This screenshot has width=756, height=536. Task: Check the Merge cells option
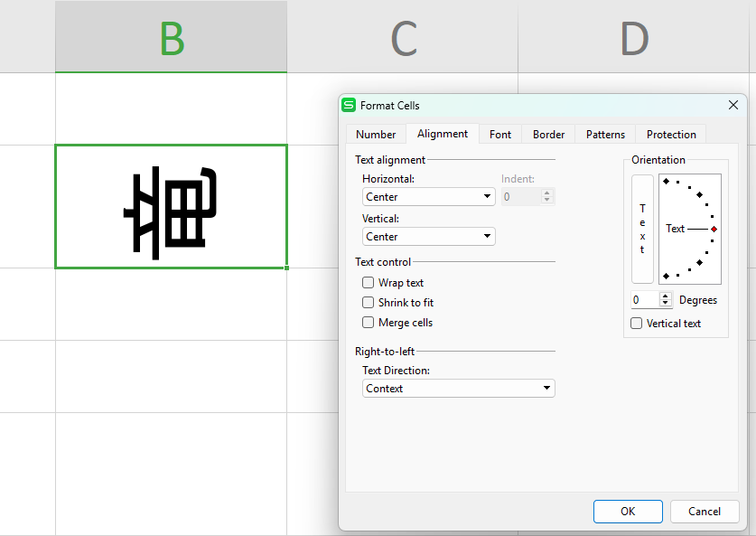pos(369,323)
